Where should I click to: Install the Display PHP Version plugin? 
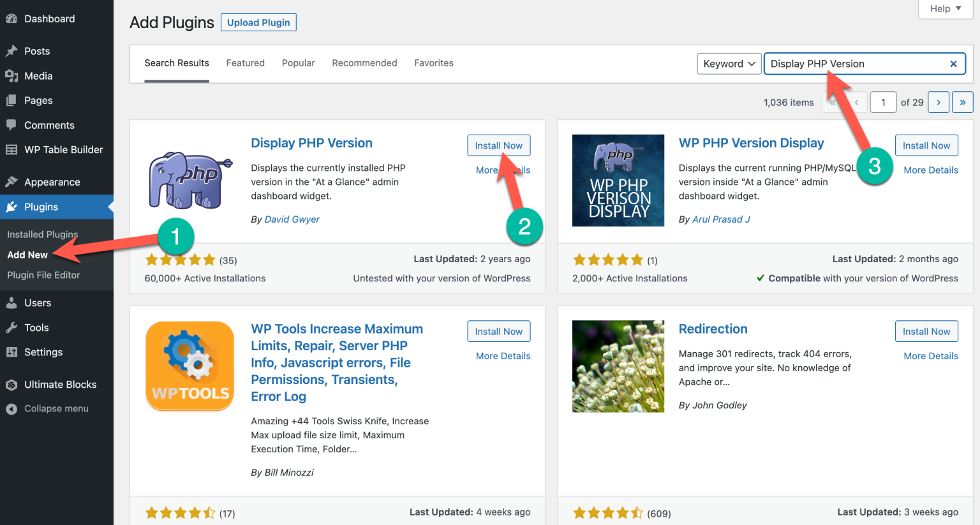tap(498, 145)
